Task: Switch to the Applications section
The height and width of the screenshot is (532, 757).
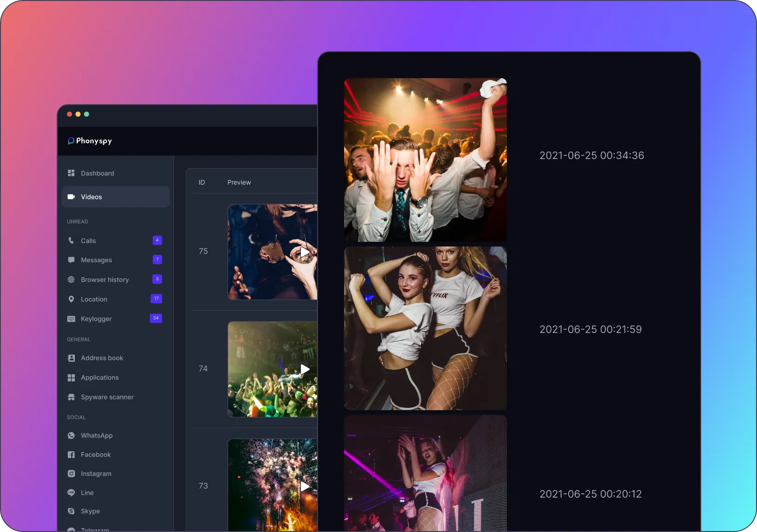Action: [x=100, y=378]
